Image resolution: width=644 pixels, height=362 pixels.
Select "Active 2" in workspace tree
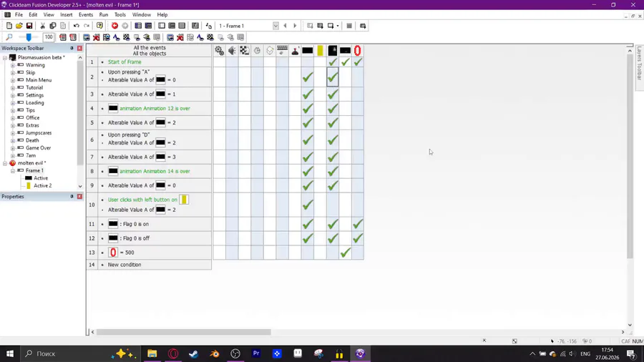click(x=43, y=185)
